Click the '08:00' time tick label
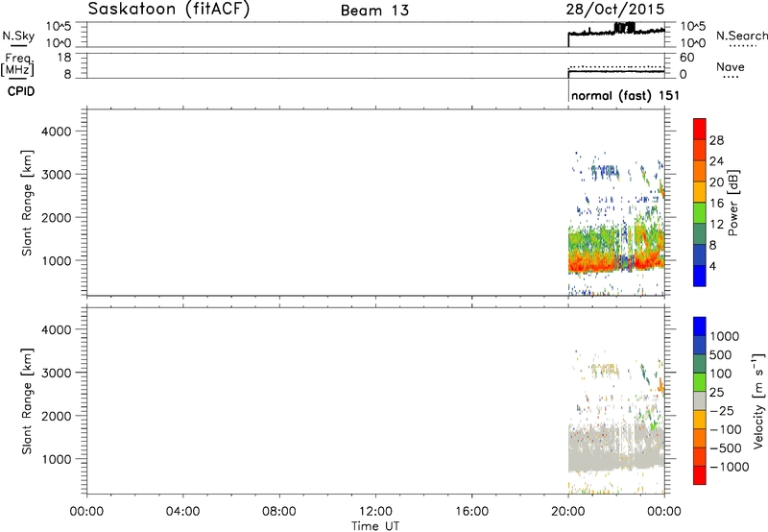Screen dimensions: 768x532 pos(279,512)
